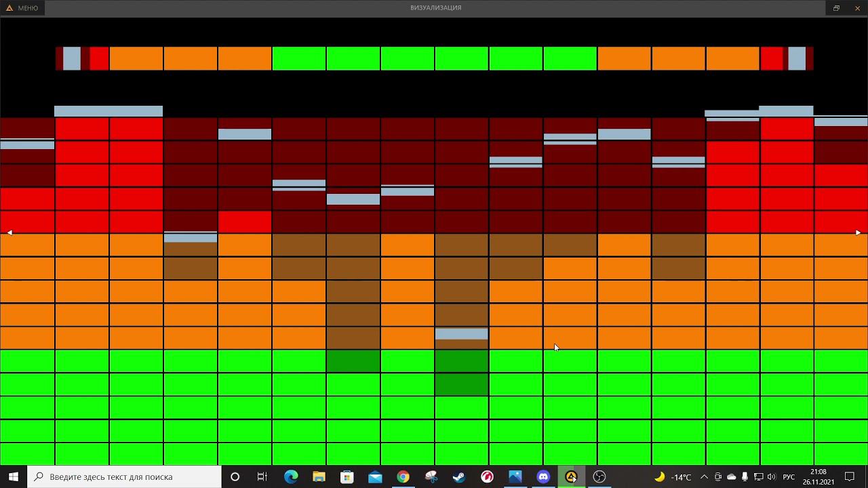Click the taskbar search text field

point(125,476)
